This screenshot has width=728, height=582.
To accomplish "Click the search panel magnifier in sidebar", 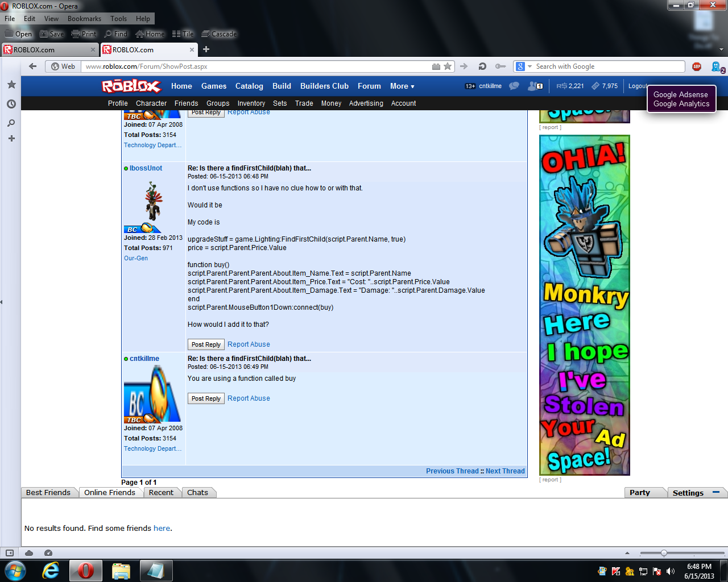I will coord(11,123).
